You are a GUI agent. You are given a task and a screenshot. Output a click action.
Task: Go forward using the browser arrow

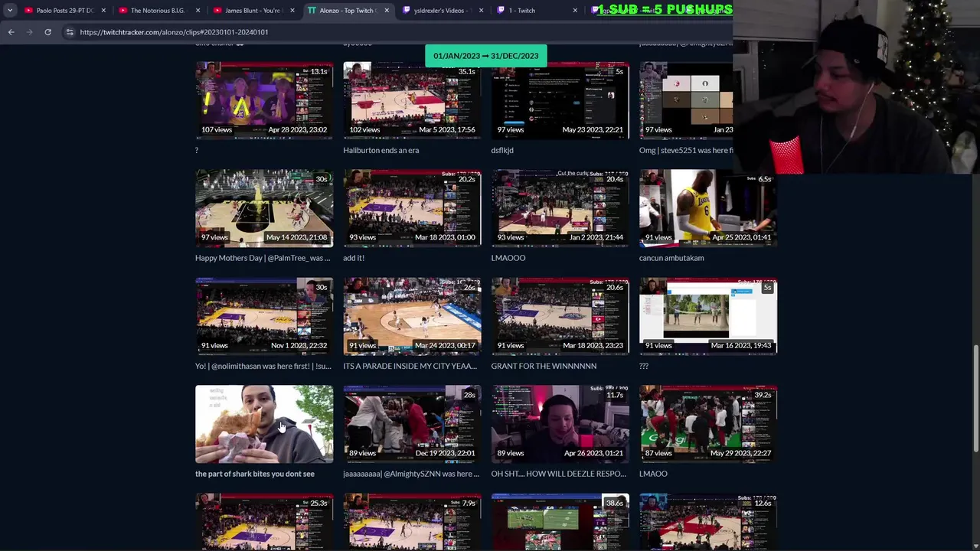click(29, 32)
